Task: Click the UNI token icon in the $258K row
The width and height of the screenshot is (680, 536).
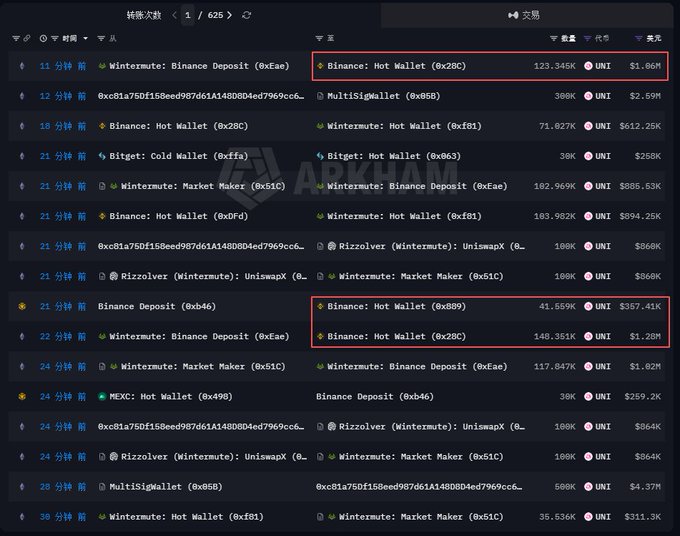Action: [x=588, y=156]
